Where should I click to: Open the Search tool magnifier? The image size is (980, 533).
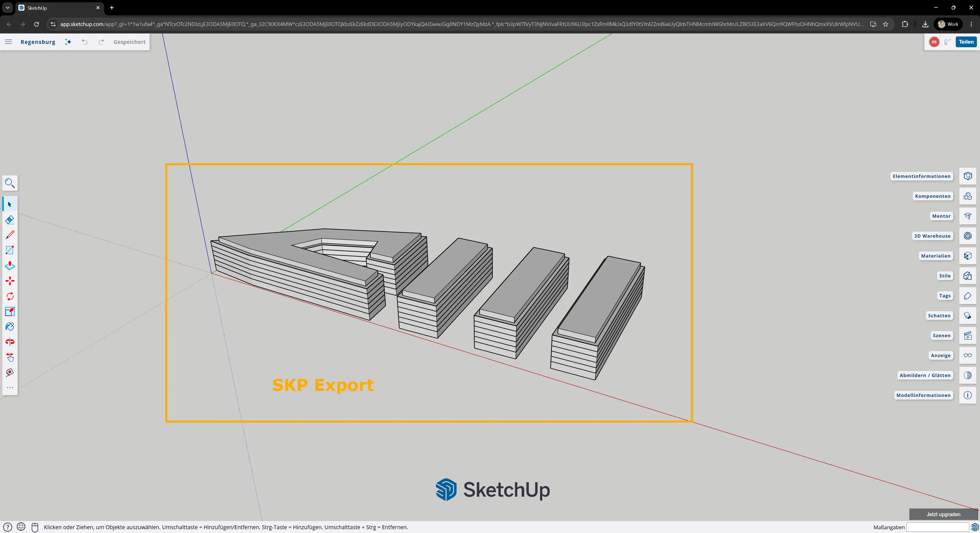[10, 183]
